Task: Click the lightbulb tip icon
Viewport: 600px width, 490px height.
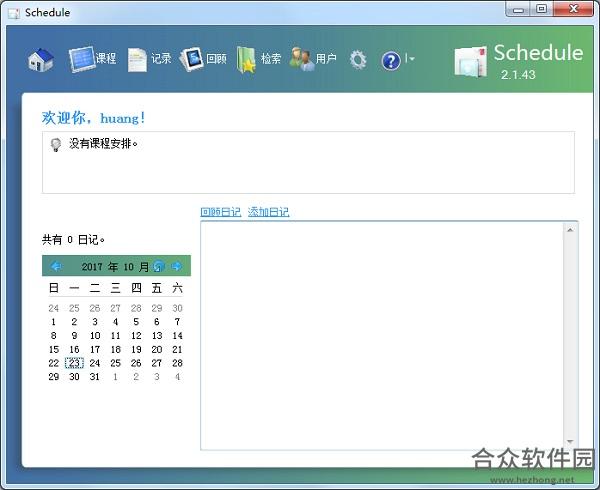Action: [x=56, y=145]
